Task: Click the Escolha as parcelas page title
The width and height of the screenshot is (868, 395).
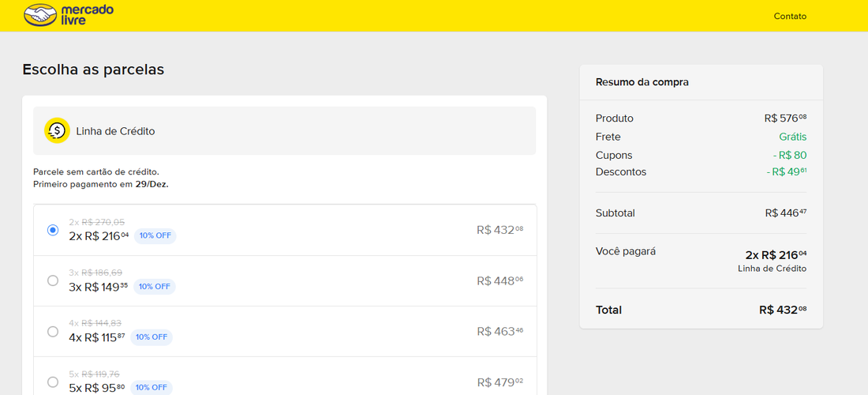Action: coord(93,70)
